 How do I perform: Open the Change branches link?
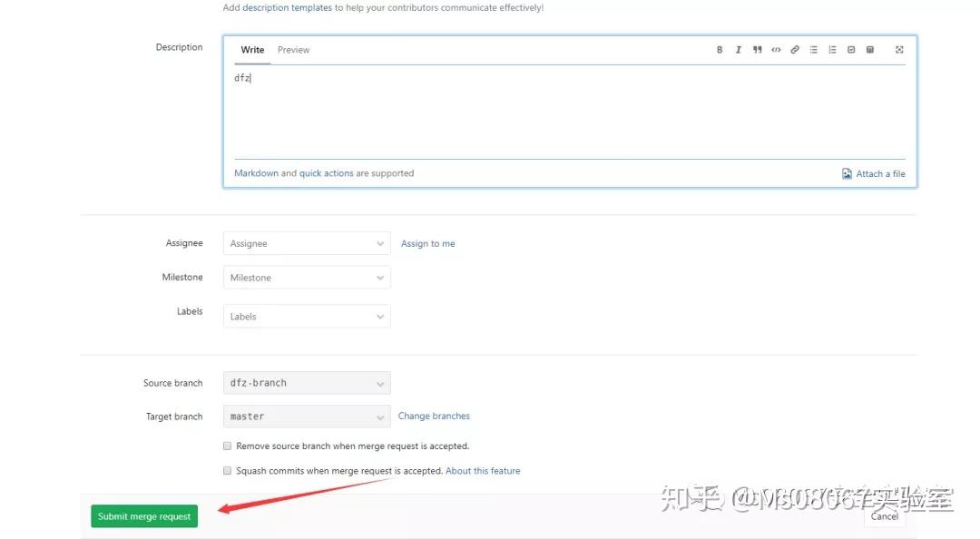click(x=434, y=416)
